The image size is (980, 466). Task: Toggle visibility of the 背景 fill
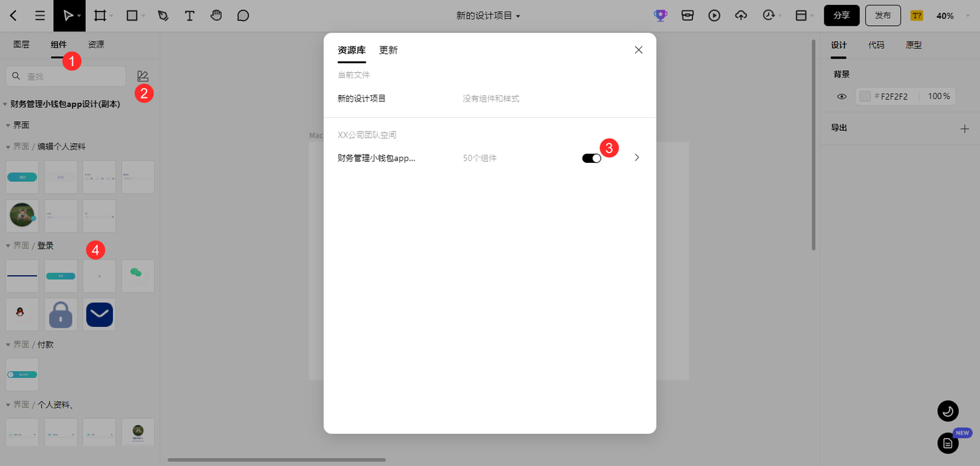click(x=841, y=96)
